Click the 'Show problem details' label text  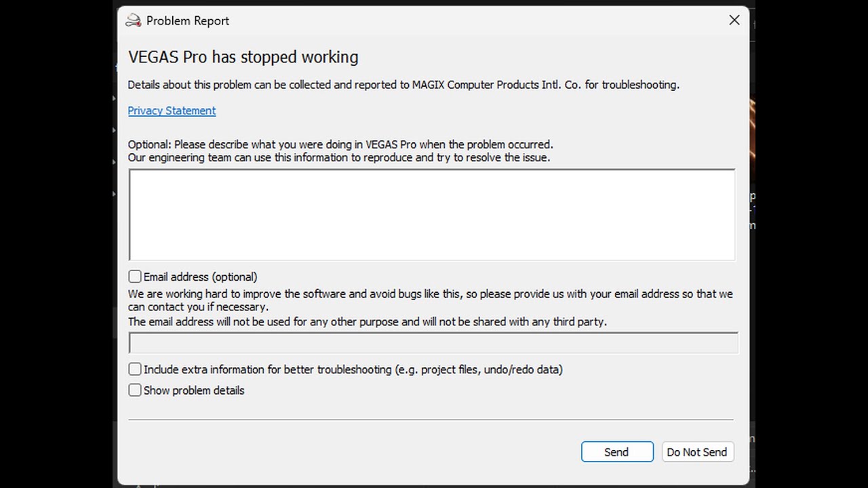tap(194, 390)
